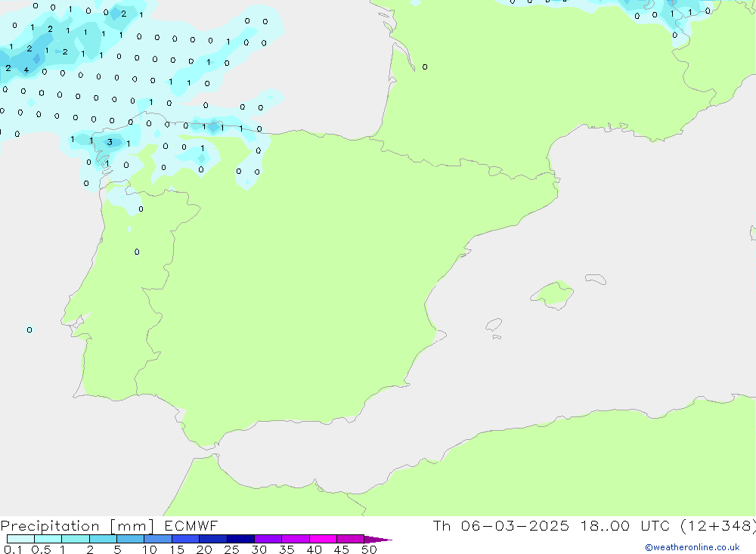756x554 pixels.
Task: Click the Menorca island outline on the map
Action: click(596, 279)
